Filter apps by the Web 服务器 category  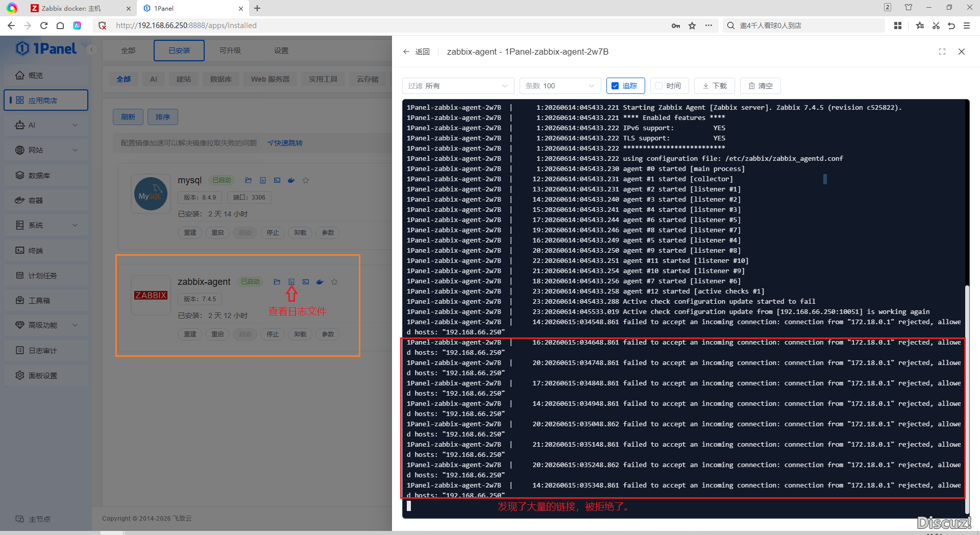click(270, 79)
